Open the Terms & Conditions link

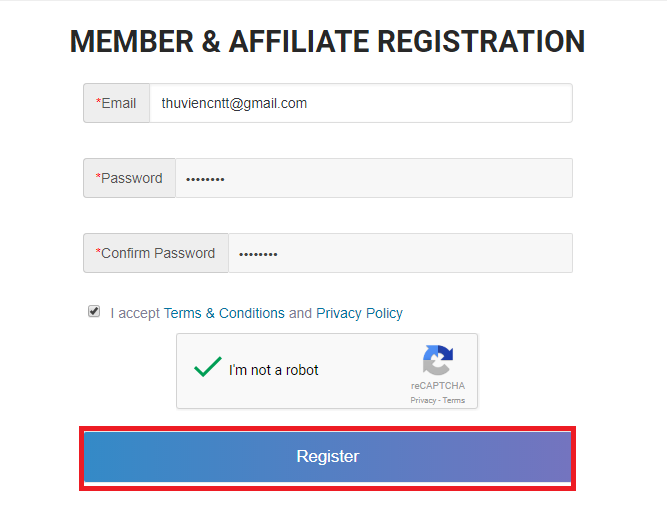(224, 313)
